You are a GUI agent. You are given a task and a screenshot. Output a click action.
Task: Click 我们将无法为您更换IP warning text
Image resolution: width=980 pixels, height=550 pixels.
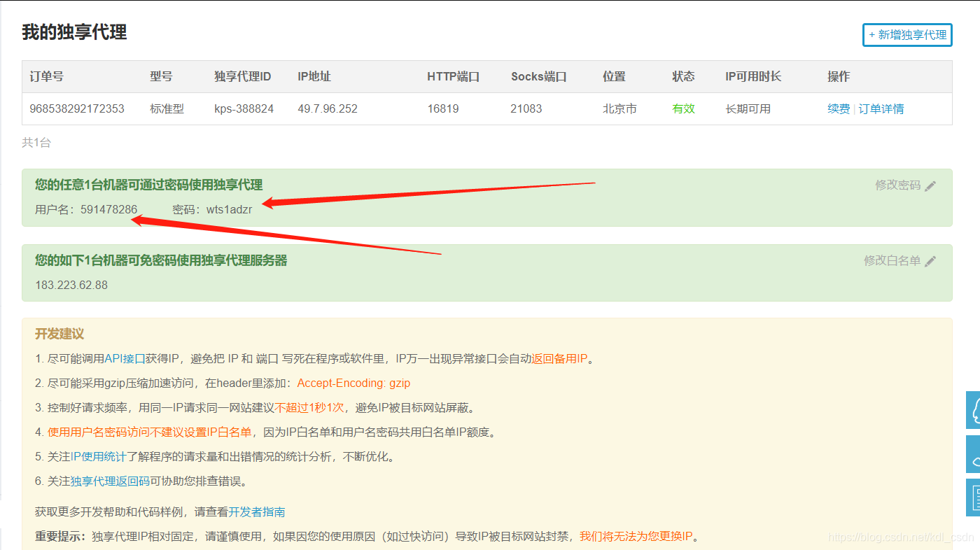pos(636,537)
